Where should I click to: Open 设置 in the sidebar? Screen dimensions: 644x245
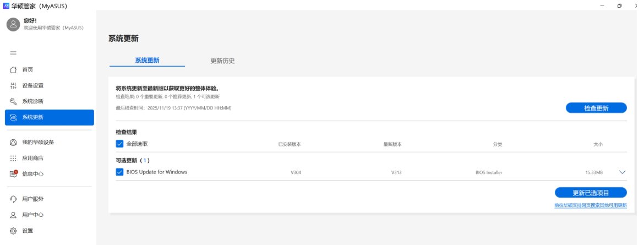click(x=50, y=231)
